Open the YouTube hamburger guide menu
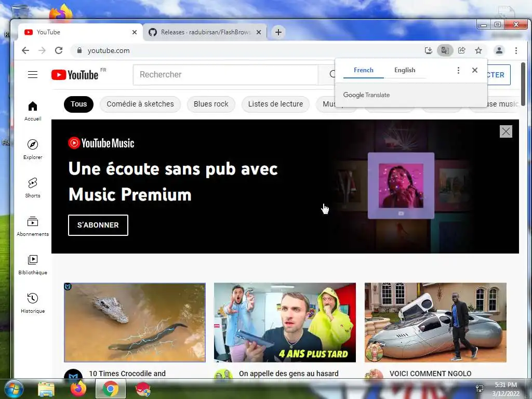Screen dimensions: 532x399 (33, 75)
